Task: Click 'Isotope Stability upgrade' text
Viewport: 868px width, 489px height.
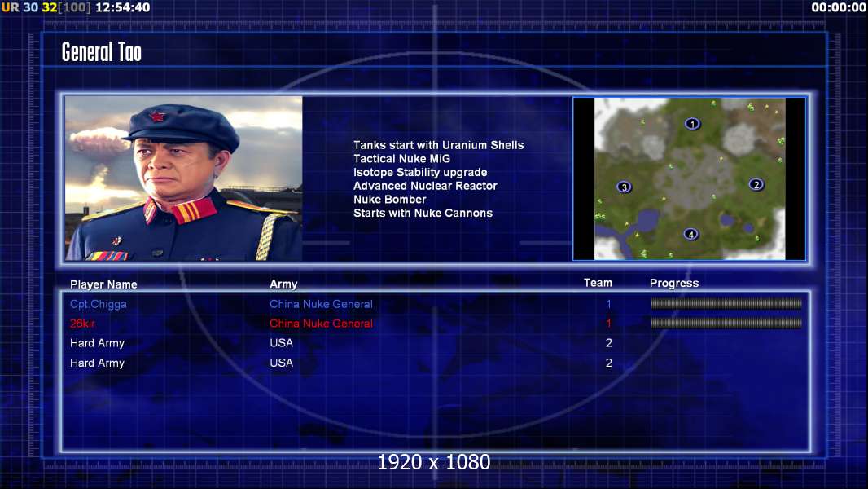Action: click(420, 172)
